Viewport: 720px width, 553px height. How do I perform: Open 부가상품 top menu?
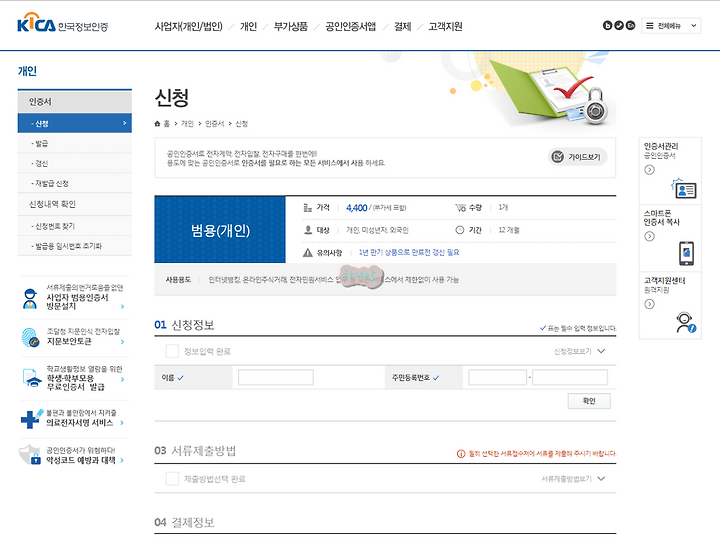[x=291, y=27]
